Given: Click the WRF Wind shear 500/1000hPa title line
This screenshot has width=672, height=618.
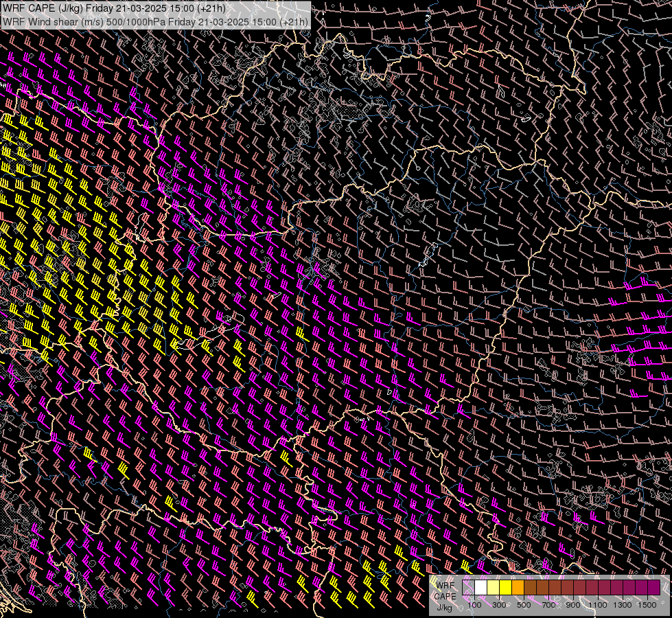Looking at the screenshot, I should [x=155, y=22].
